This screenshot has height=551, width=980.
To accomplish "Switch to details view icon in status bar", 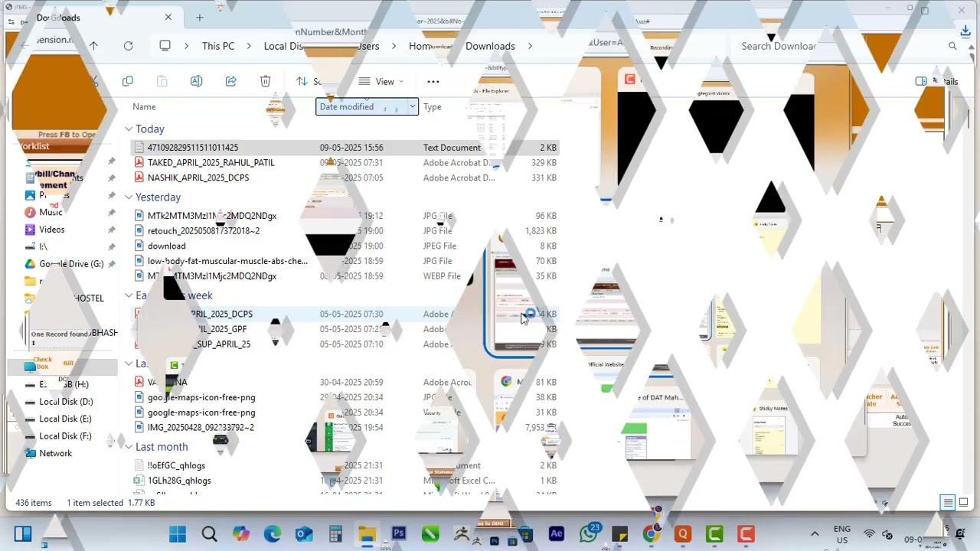I will (x=948, y=503).
